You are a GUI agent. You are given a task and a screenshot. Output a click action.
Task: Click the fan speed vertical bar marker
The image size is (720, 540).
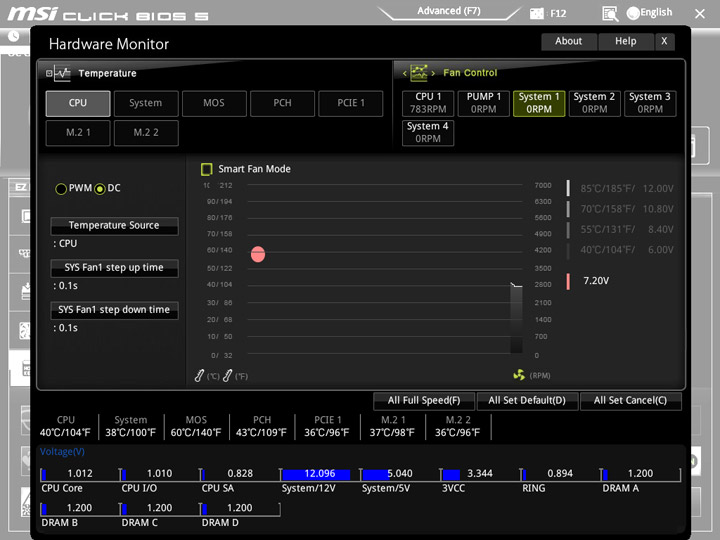coord(517,319)
